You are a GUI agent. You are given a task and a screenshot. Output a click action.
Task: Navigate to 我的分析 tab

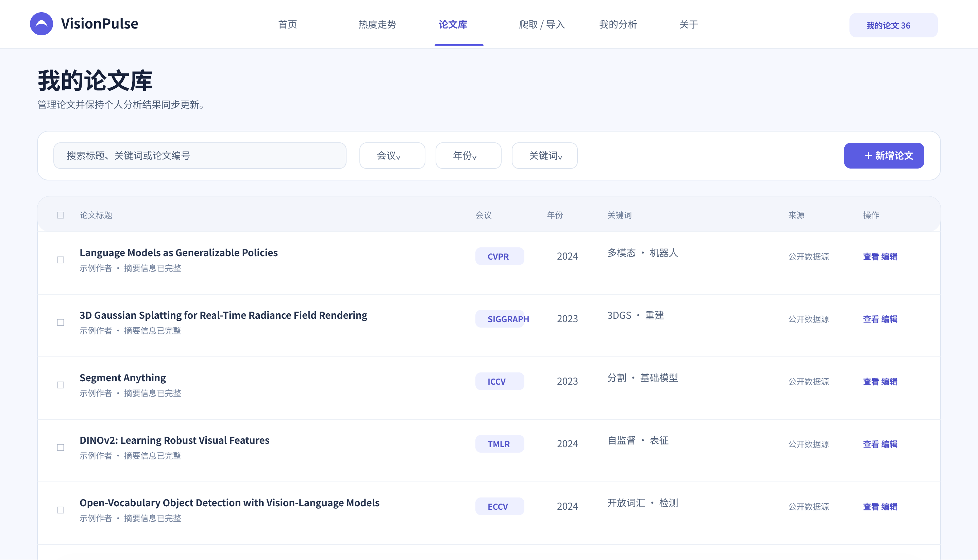[x=618, y=24]
